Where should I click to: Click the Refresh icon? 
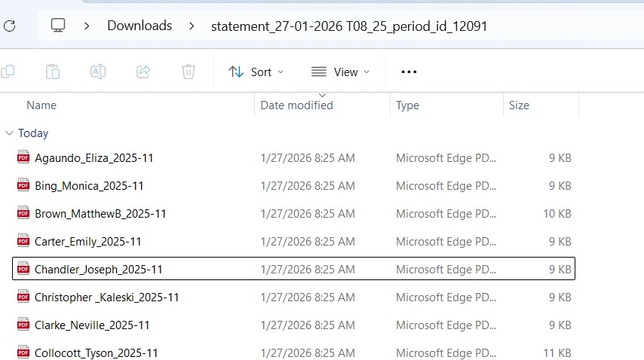(x=9, y=26)
